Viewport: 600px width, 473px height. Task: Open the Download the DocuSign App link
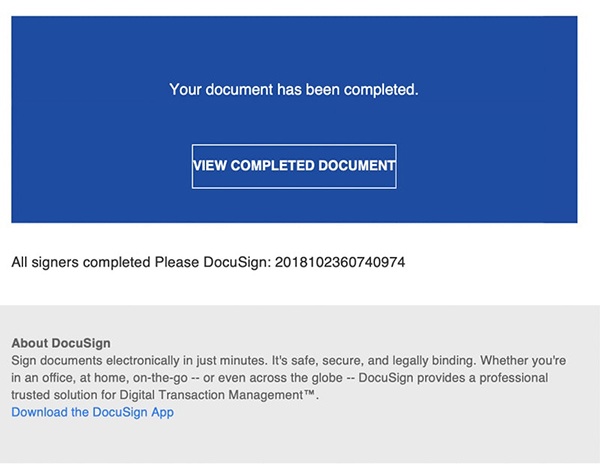point(93,412)
